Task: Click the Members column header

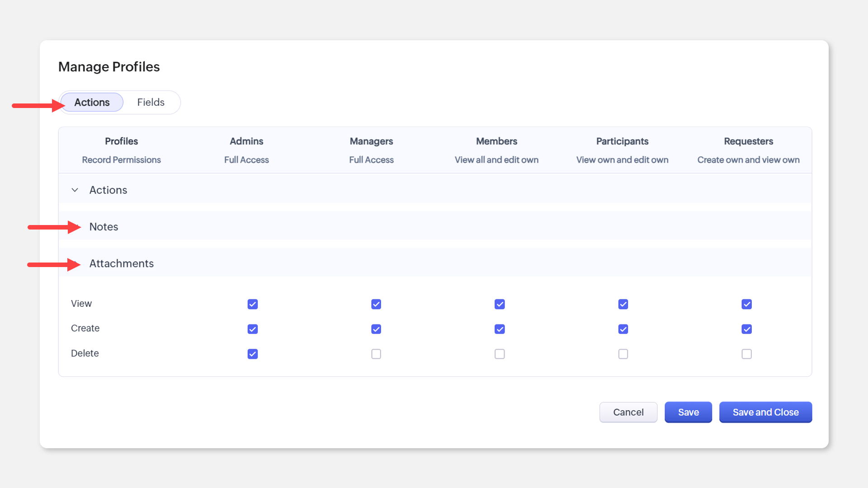Action: pyautogui.click(x=496, y=141)
